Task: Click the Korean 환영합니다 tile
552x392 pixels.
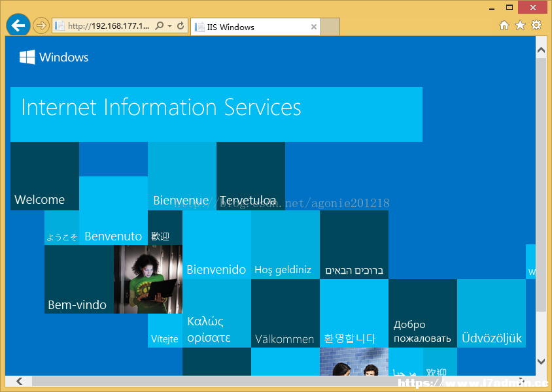Action: pos(354,313)
